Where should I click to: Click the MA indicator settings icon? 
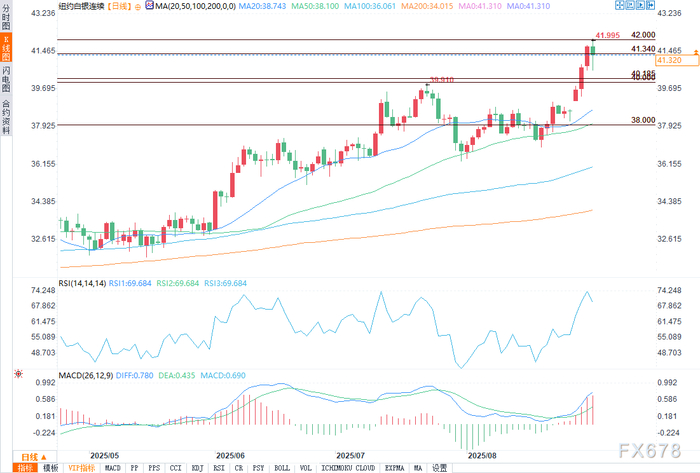tap(150, 5)
